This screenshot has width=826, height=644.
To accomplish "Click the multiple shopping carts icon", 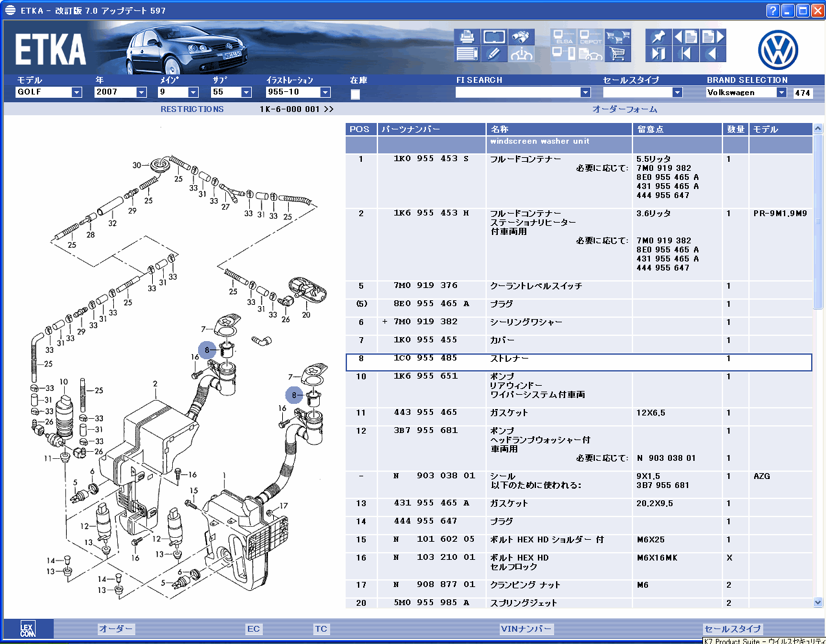I will (618, 37).
